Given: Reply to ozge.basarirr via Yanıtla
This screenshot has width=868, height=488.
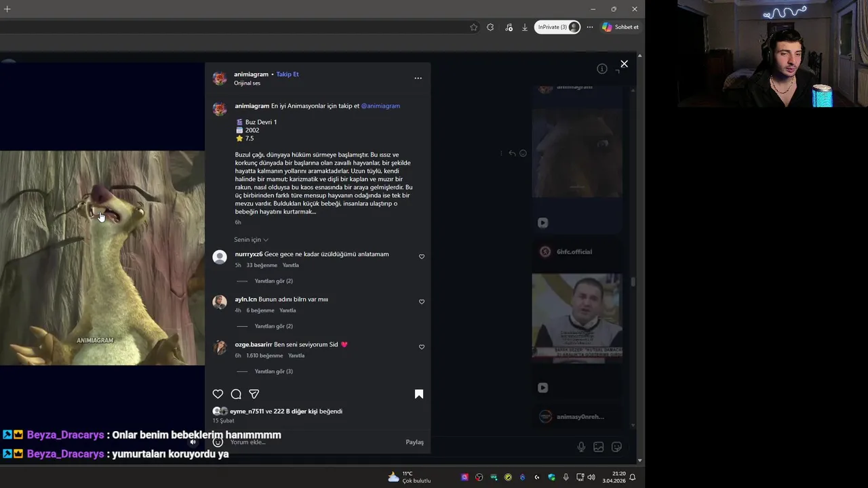Looking at the screenshot, I should [x=296, y=355].
